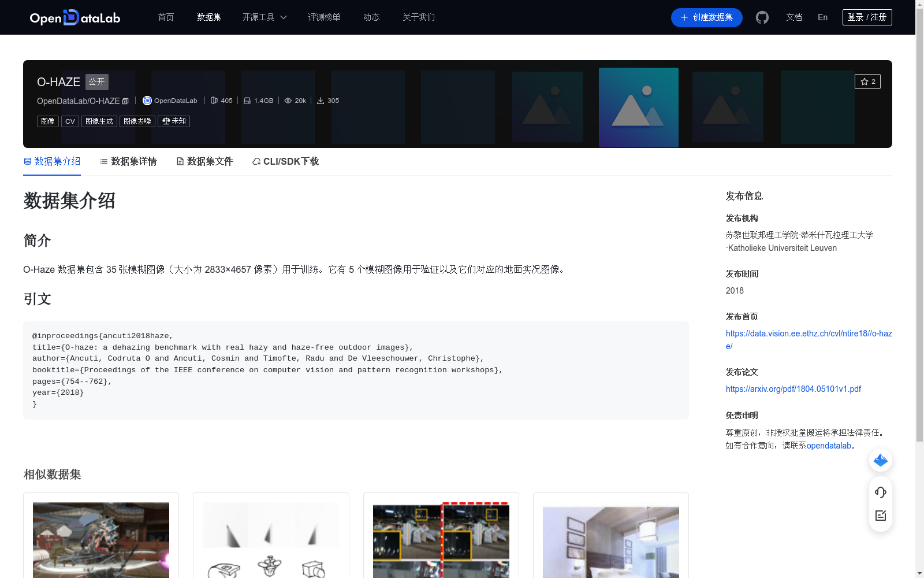
Task: Go to 首页 in navigation
Action: 166,17
